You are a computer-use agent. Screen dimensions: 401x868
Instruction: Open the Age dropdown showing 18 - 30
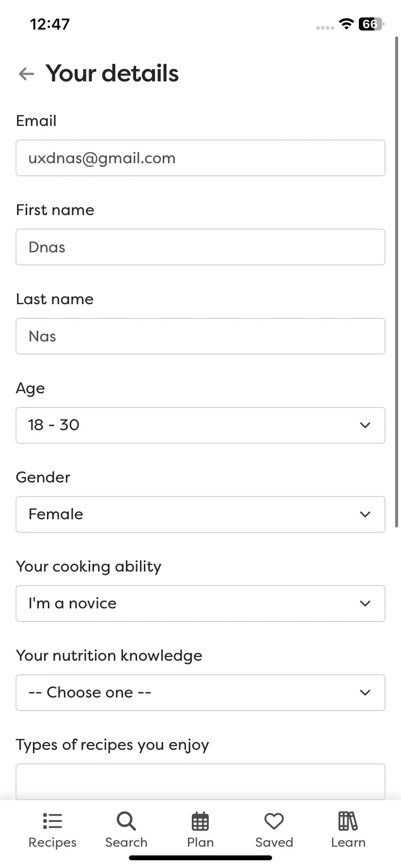click(x=200, y=425)
